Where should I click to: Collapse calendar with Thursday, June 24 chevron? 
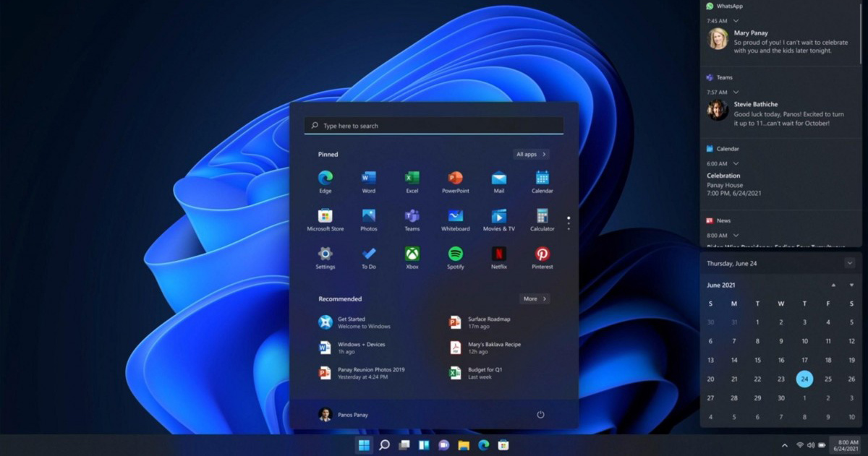click(849, 263)
